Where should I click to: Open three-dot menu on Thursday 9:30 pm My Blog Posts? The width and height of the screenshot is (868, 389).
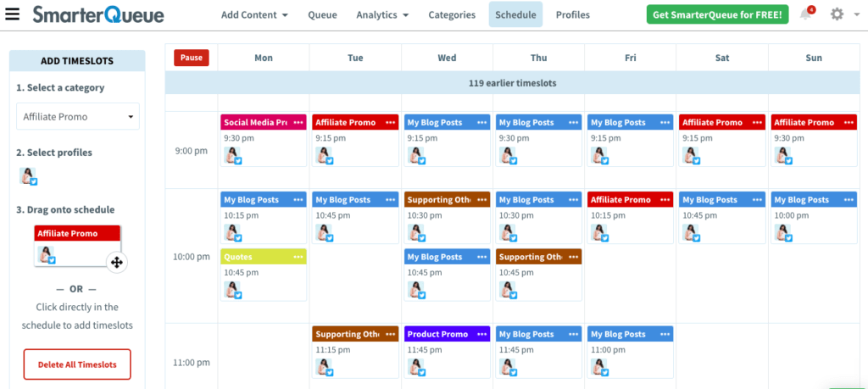point(574,122)
